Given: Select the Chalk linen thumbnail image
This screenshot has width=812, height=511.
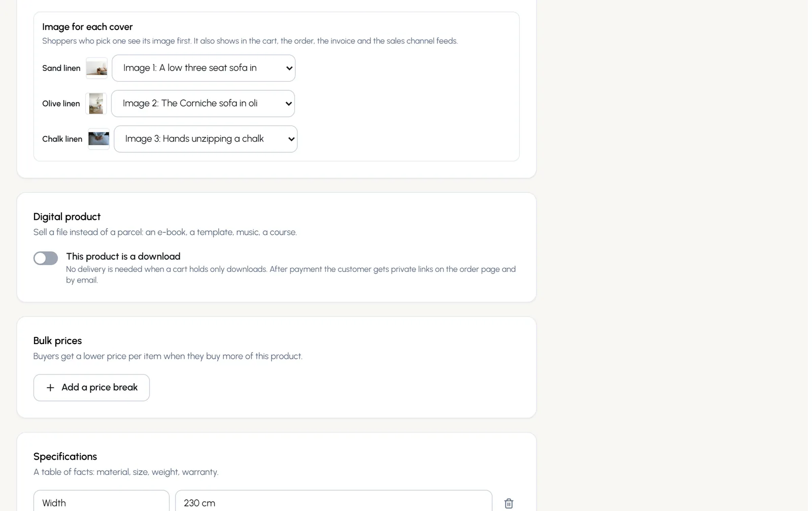Looking at the screenshot, I should click(98, 139).
